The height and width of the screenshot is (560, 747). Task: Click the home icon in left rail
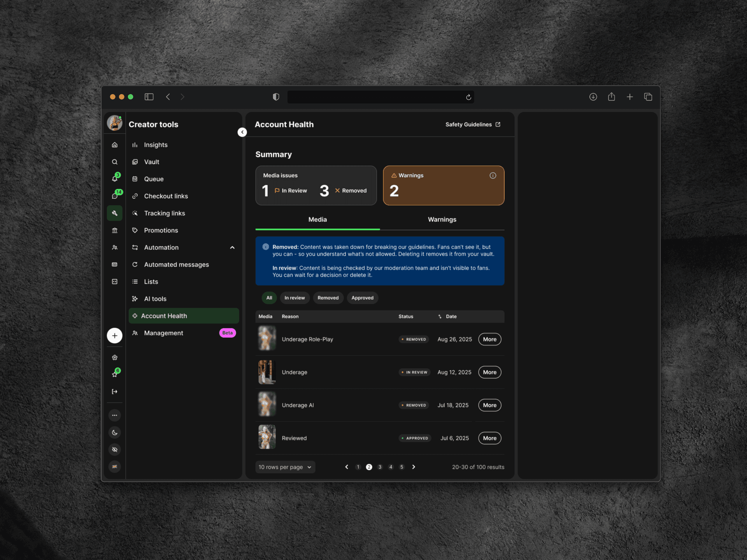(114, 145)
